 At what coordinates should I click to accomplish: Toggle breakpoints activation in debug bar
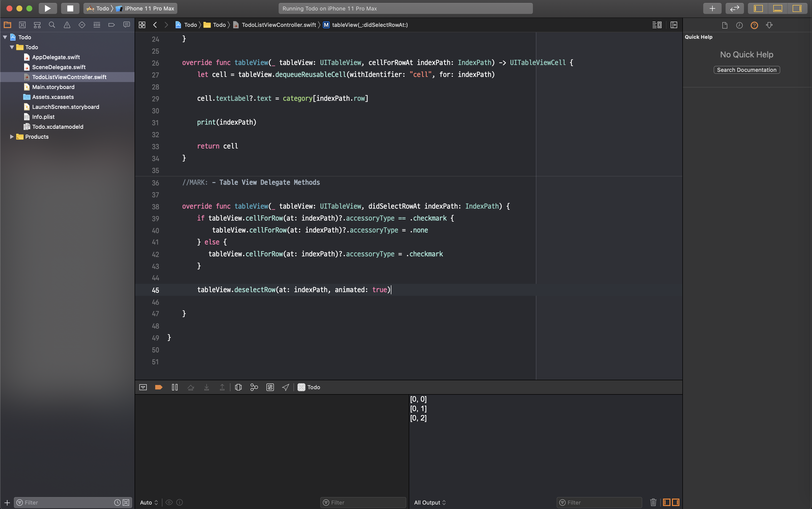[x=159, y=387]
